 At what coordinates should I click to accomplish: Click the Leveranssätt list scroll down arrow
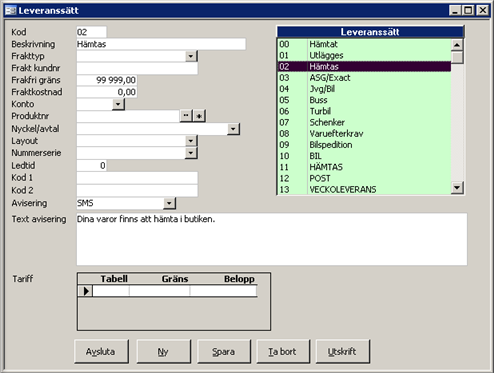coord(457,188)
